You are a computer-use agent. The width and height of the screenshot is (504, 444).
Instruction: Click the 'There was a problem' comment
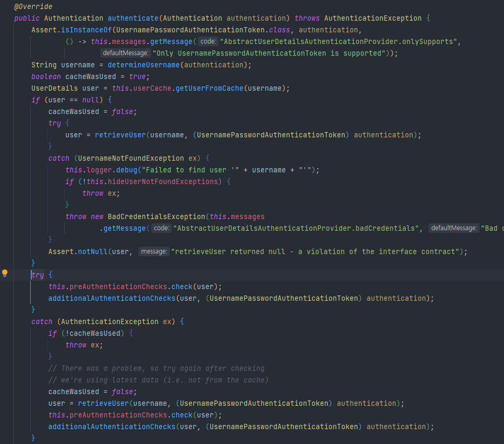(x=157, y=369)
